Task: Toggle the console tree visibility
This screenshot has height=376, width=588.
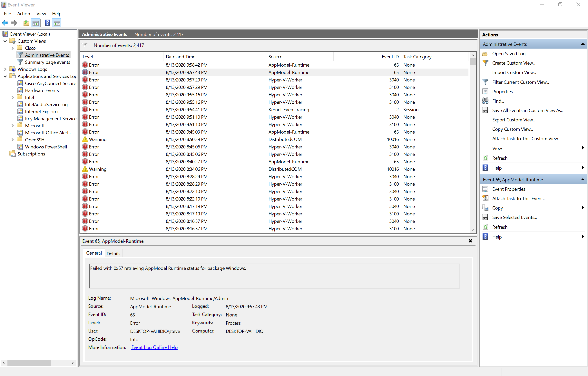Action: tap(36, 23)
